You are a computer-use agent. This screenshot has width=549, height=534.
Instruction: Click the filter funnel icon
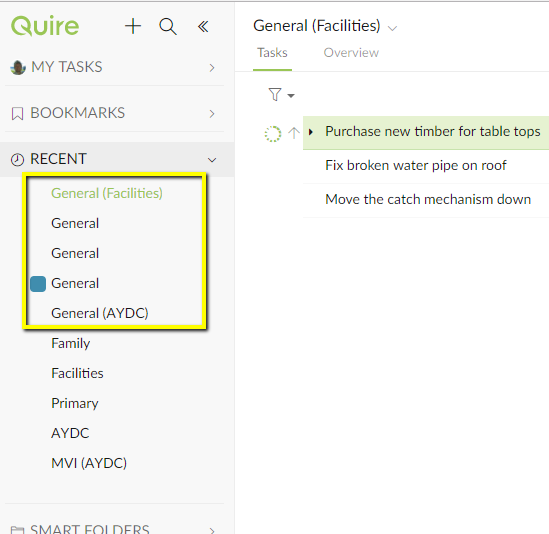point(275,95)
